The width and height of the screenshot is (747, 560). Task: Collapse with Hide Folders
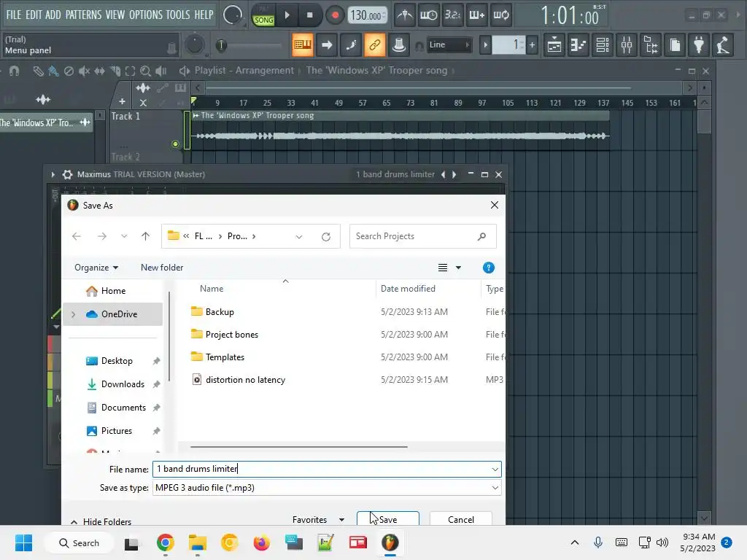click(101, 522)
